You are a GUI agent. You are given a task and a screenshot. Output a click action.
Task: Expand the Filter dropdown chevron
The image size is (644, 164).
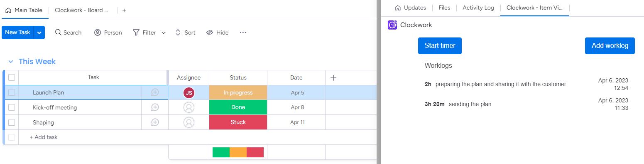[x=164, y=32]
